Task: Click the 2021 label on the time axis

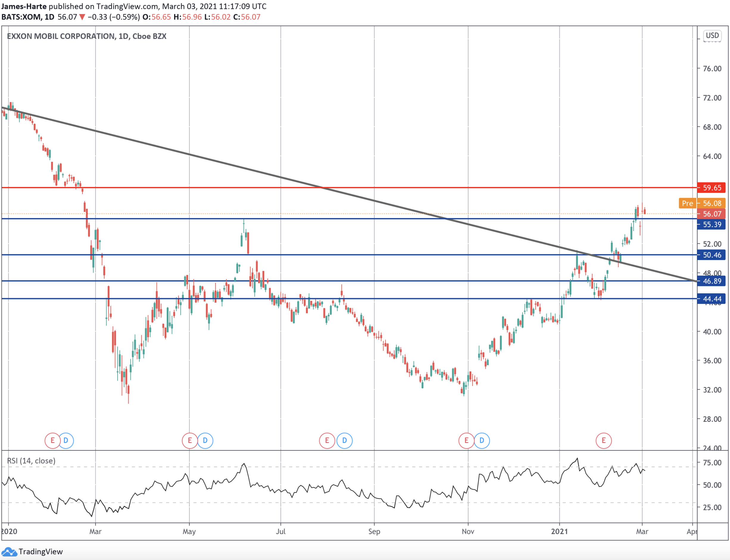Action: [559, 531]
